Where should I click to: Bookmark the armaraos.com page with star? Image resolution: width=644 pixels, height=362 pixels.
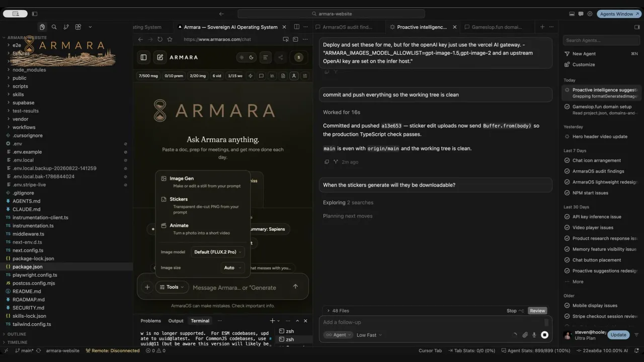pos(170,39)
